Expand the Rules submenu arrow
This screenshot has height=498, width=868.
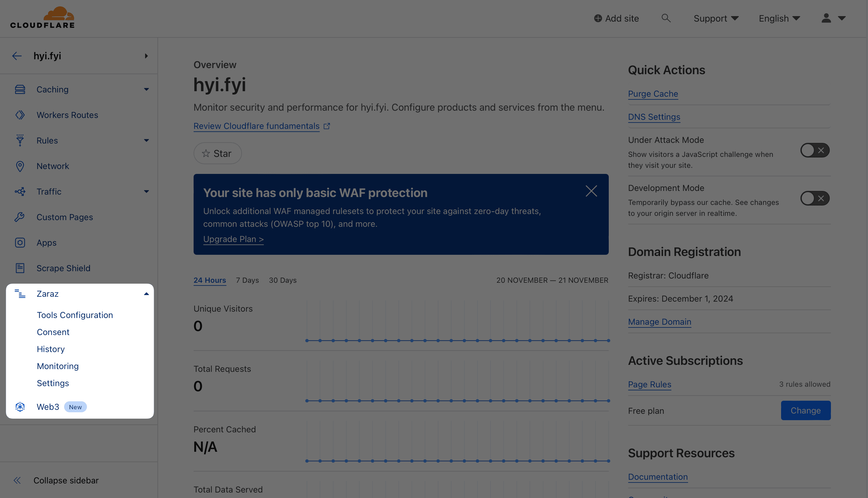(x=146, y=140)
